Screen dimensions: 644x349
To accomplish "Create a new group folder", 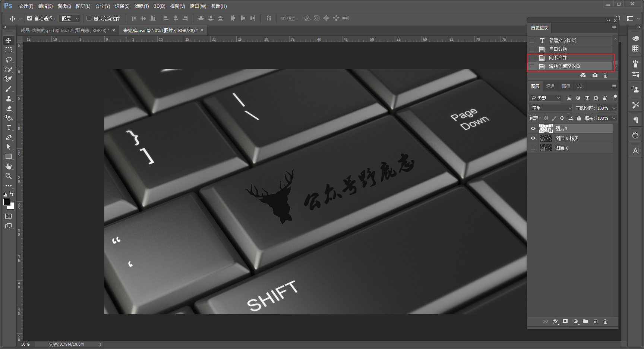I will (585, 321).
